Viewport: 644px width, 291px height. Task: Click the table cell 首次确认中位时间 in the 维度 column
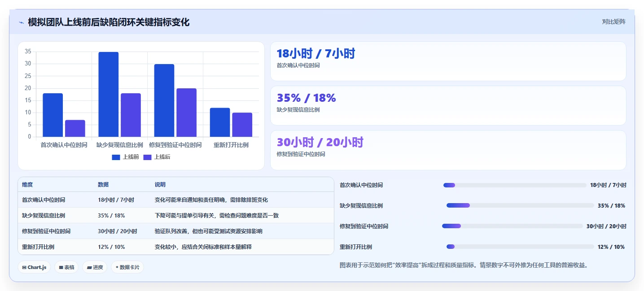44,200
